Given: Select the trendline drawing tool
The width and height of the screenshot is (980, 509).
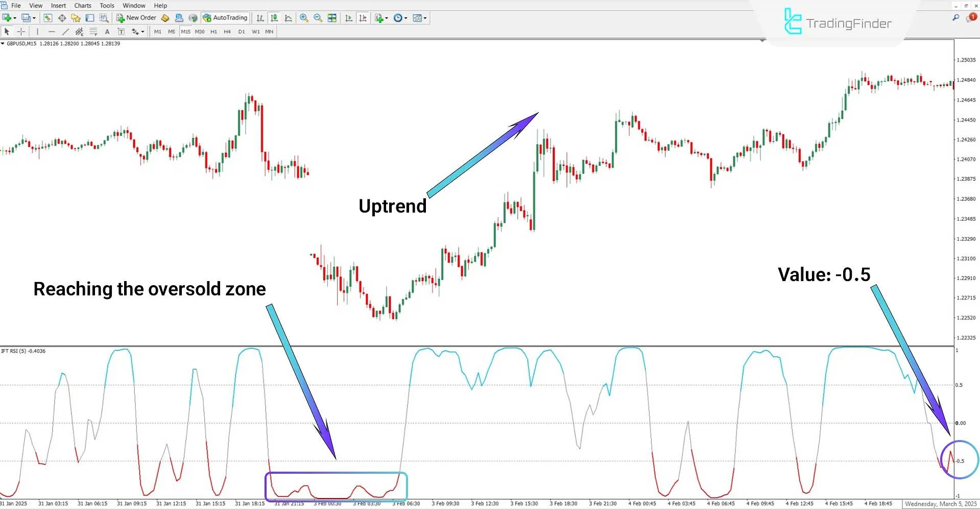Looking at the screenshot, I should [65, 31].
